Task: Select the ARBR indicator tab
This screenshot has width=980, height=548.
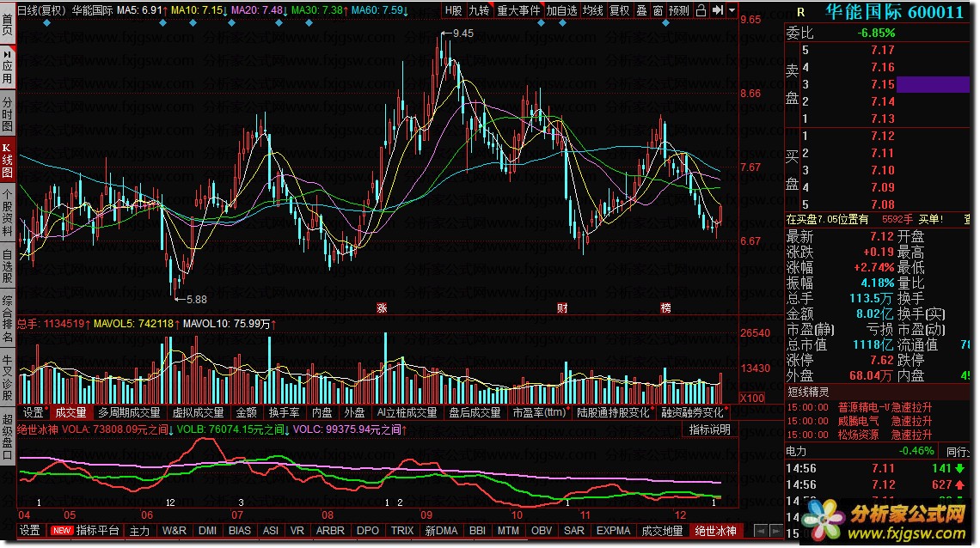Action: coord(330,531)
